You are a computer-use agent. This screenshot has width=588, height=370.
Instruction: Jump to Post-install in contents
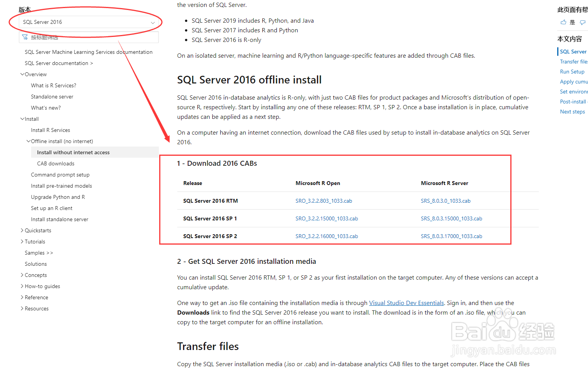click(573, 102)
